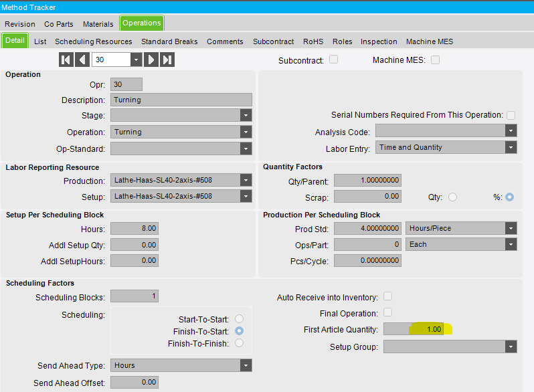Select the Operations tab
This screenshot has height=392, width=534.
142,23
